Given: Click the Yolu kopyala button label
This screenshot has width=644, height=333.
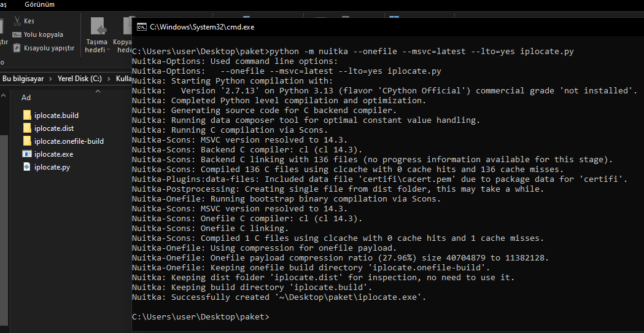Looking at the screenshot, I should pos(44,34).
